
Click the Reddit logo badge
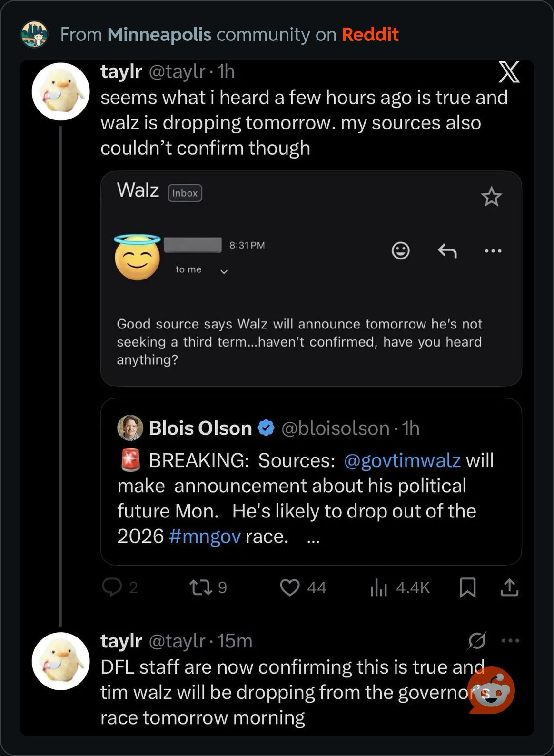click(x=492, y=690)
